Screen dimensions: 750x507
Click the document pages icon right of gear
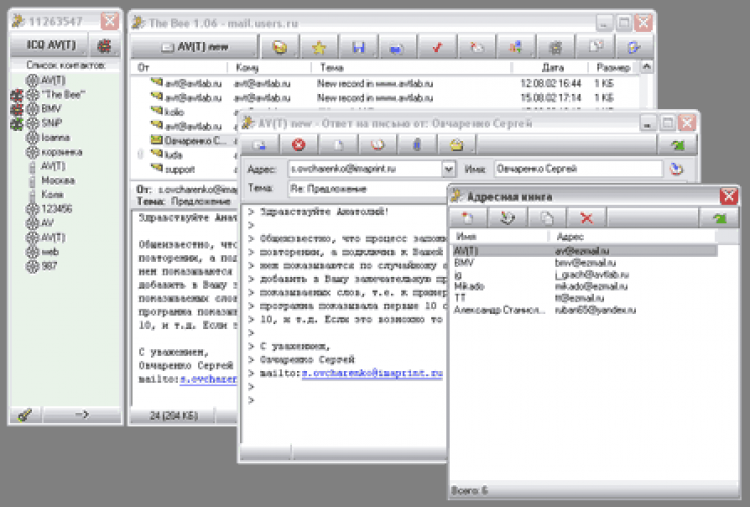tap(596, 47)
